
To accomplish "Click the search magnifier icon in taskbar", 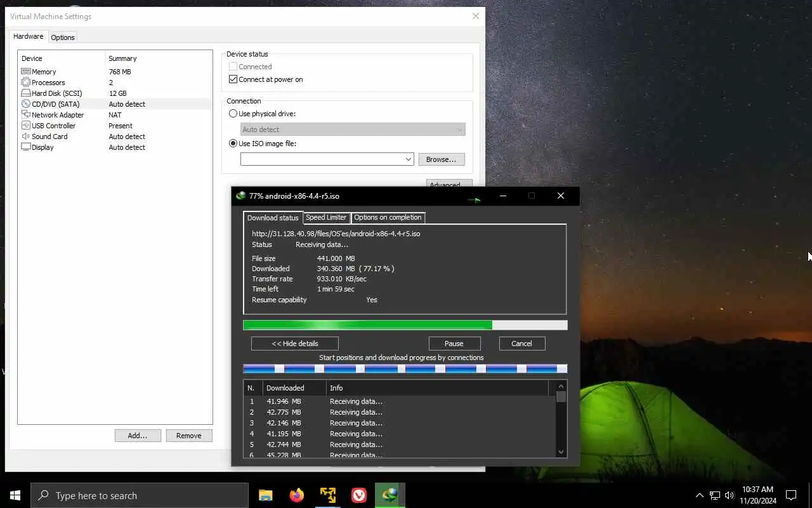I will tap(43, 495).
